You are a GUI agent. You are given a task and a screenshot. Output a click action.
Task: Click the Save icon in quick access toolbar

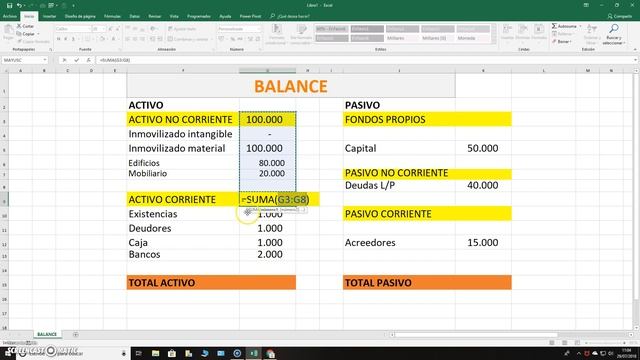(9, 5)
